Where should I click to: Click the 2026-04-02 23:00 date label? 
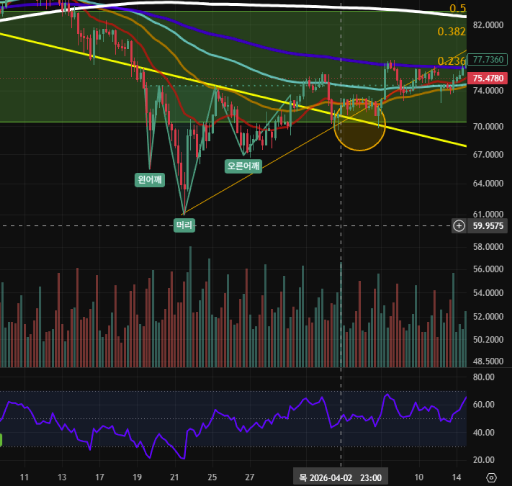[340, 478]
